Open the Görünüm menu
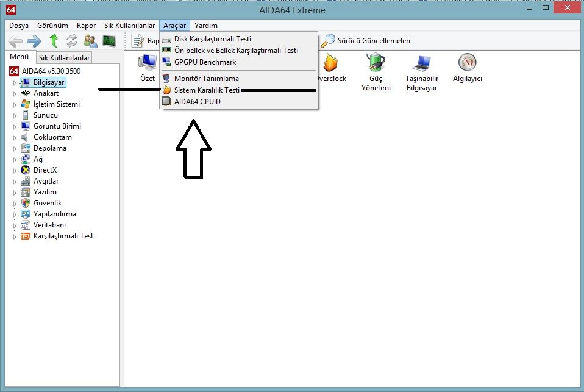 pos(52,26)
